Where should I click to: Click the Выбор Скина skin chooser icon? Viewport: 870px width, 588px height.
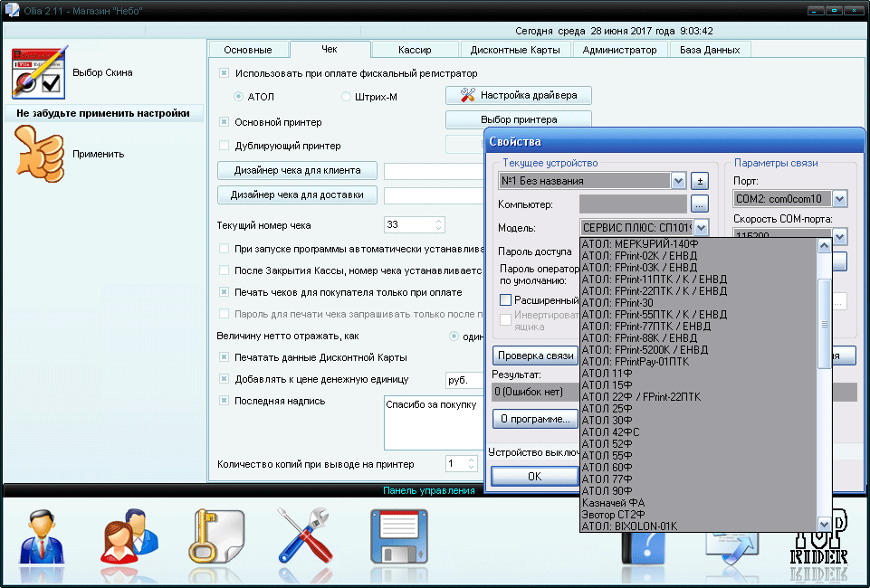tap(39, 72)
